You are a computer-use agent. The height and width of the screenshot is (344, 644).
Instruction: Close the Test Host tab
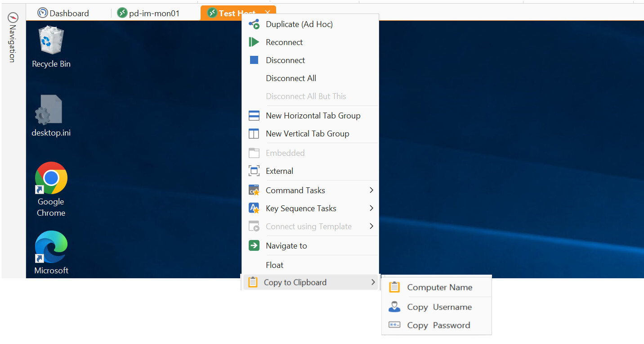coord(268,13)
